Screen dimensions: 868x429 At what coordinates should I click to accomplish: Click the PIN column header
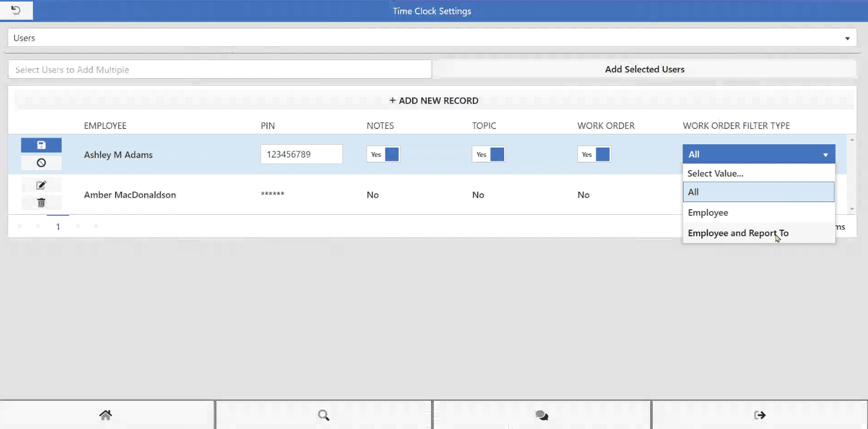(x=268, y=126)
